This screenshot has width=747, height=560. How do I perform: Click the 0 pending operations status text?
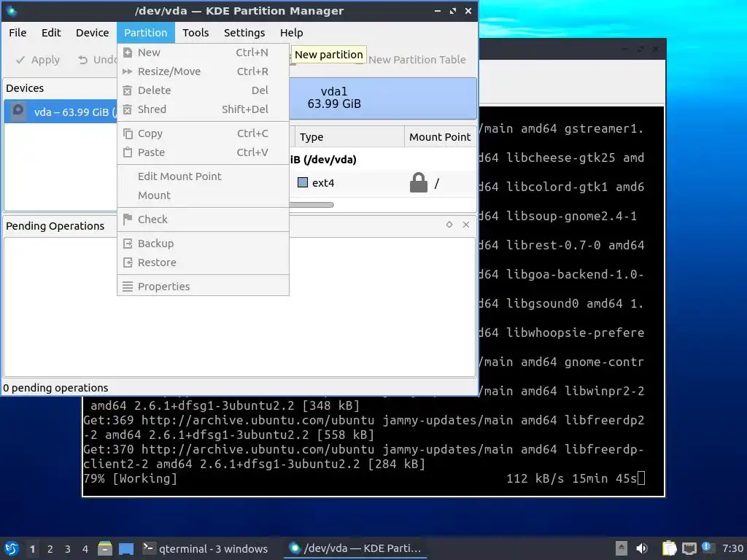tap(55, 388)
